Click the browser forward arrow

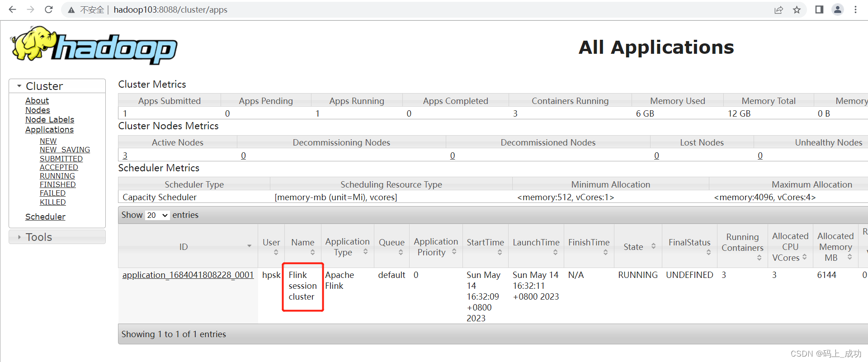click(x=30, y=9)
